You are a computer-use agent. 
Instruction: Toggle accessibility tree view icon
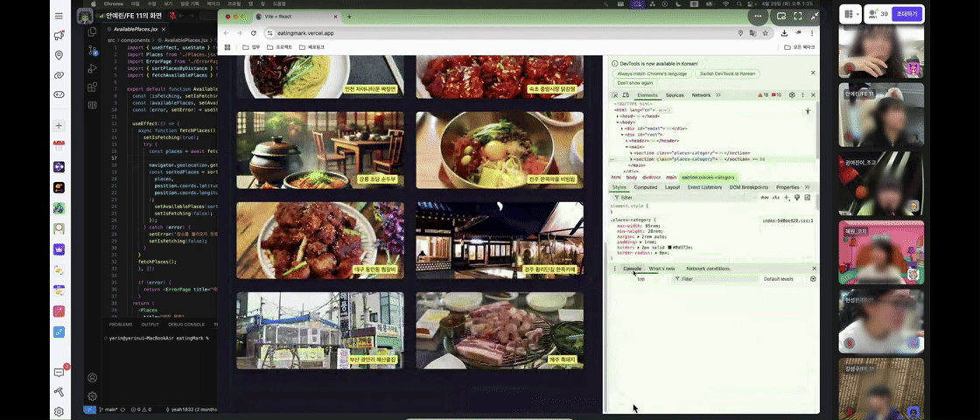point(808,111)
